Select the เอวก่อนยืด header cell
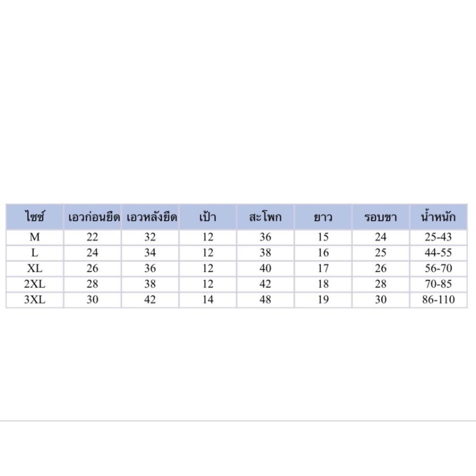The height and width of the screenshot is (476, 476). tap(93, 217)
